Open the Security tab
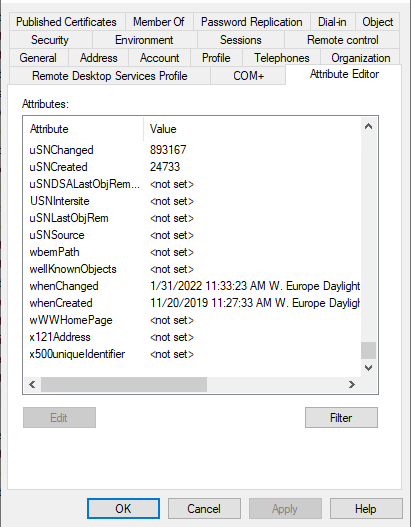The image size is (412, 527). [x=51, y=40]
